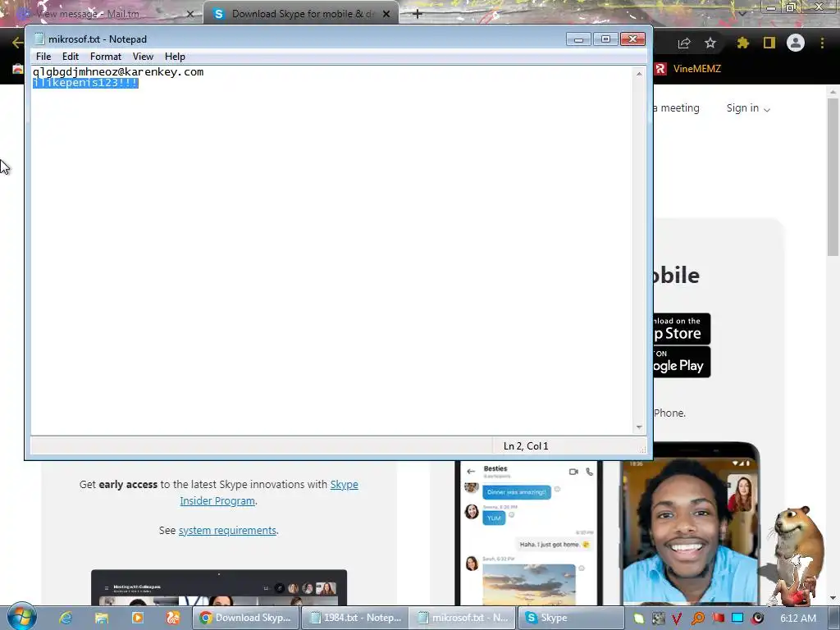This screenshot has width=840, height=630.
Task: Bookmark page with the star icon
Action: [710, 43]
